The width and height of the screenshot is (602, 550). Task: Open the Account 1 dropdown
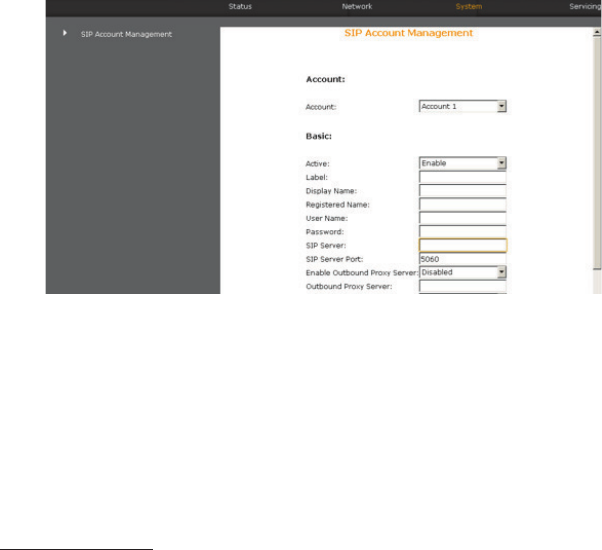[x=463, y=106]
